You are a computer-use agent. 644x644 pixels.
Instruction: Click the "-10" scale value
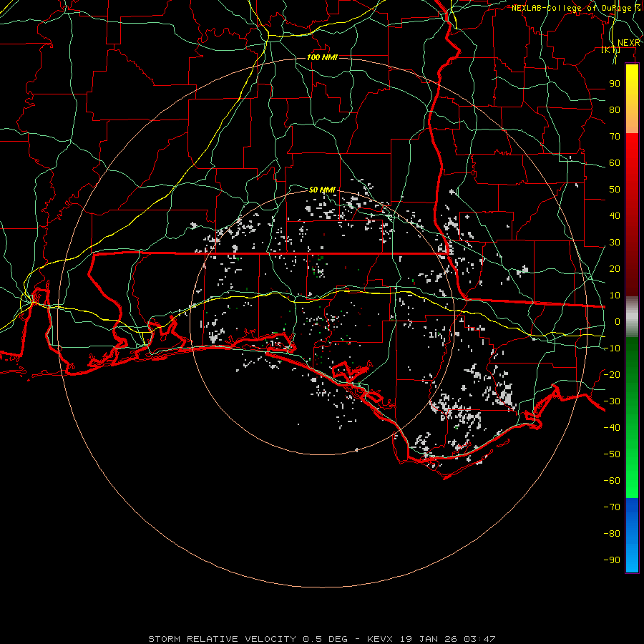612,348
